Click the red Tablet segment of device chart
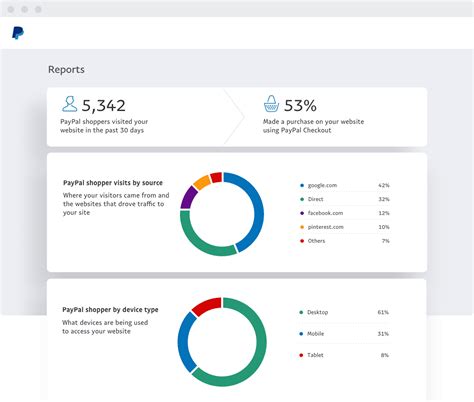The image size is (474, 402). 207,305
